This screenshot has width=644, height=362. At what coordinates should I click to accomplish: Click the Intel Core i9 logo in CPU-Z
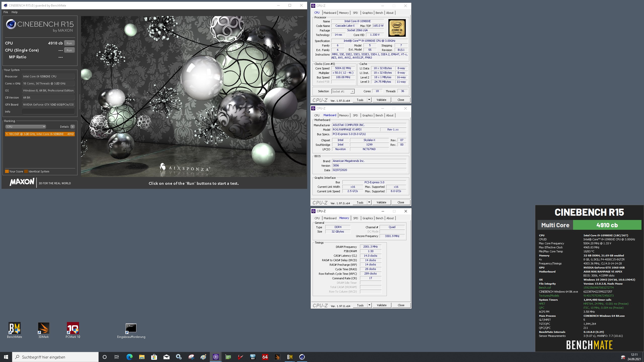pyautogui.click(x=397, y=28)
